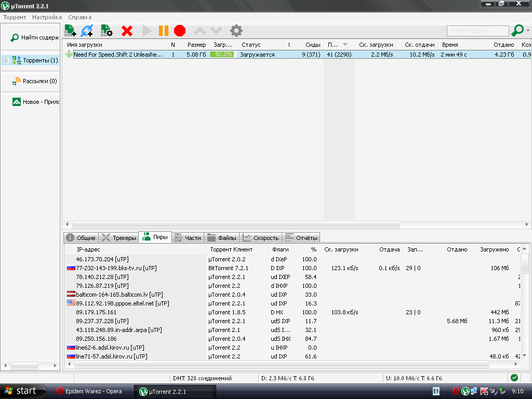Open Preferences with the gear icon
Image resolution: width=532 pixels, height=399 pixels.
pyautogui.click(x=236, y=31)
